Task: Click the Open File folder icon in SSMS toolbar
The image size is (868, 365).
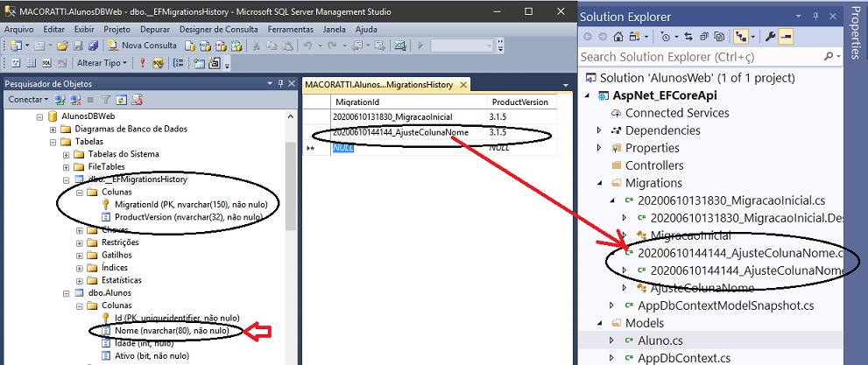Action: coord(62,46)
